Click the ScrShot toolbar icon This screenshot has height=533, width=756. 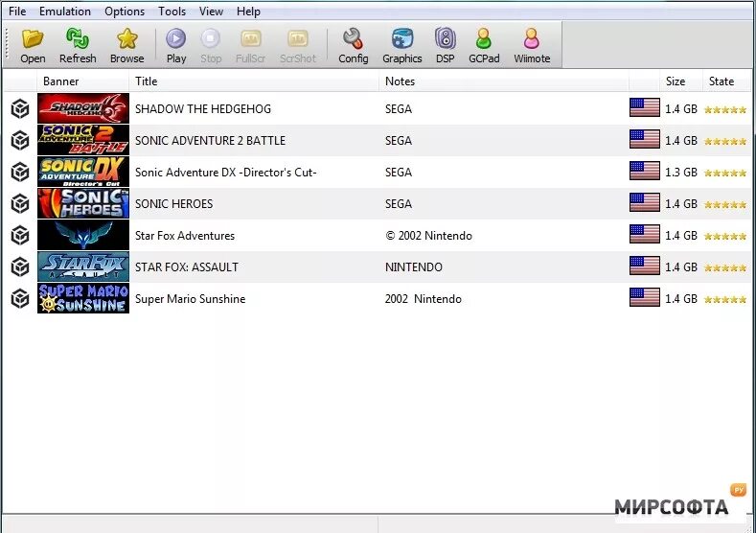(297, 39)
